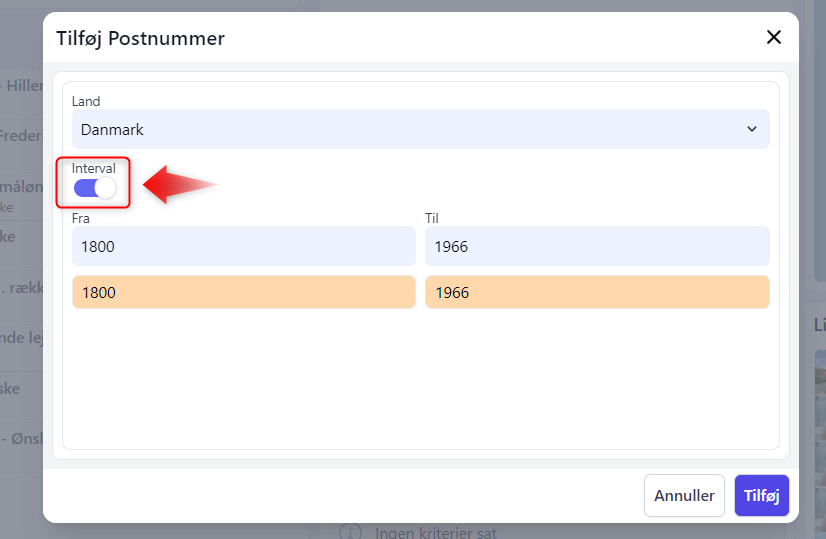This screenshot has width=826, height=539.
Task: Click the Tilføj Postnummer dialog title
Action: coord(140,38)
